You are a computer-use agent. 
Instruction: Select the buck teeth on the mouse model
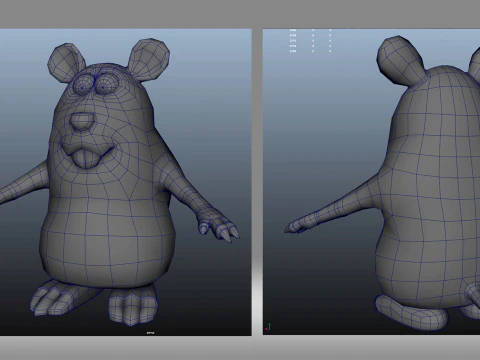tap(85, 159)
